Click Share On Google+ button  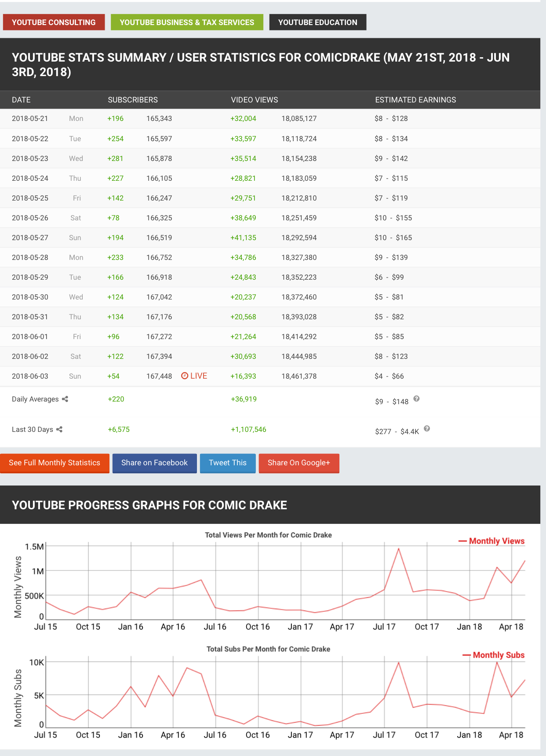click(x=299, y=463)
